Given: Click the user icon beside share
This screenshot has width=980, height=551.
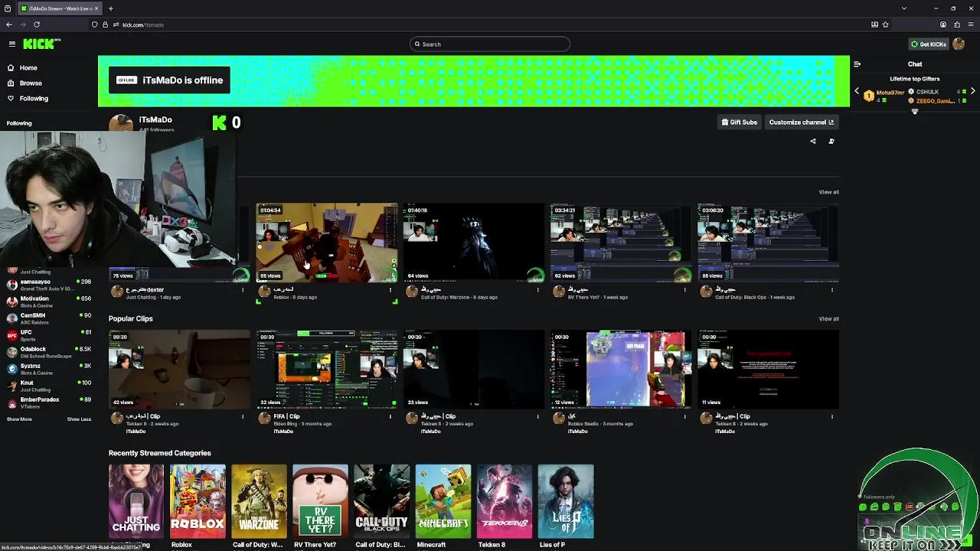Looking at the screenshot, I should point(831,141).
